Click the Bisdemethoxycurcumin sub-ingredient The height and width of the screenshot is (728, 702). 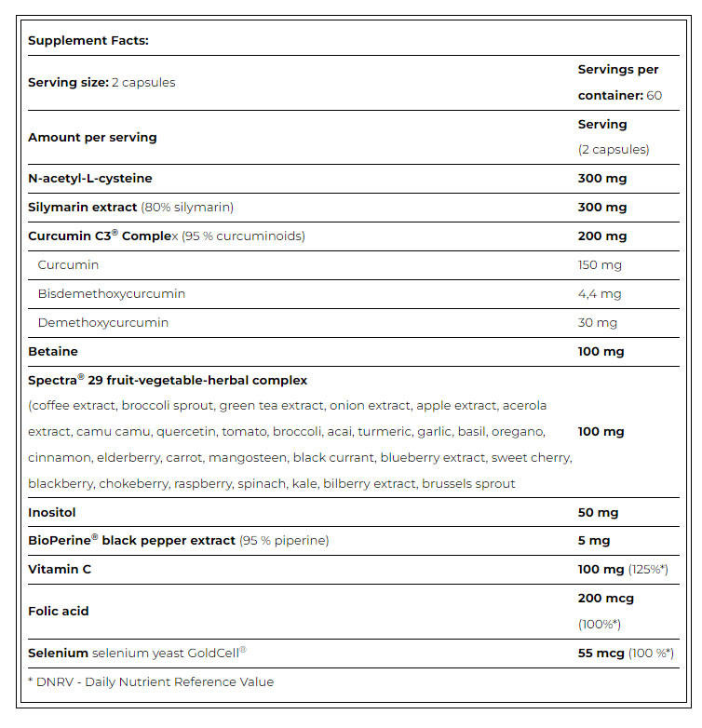pyautogui.click(x=111, y=293)
